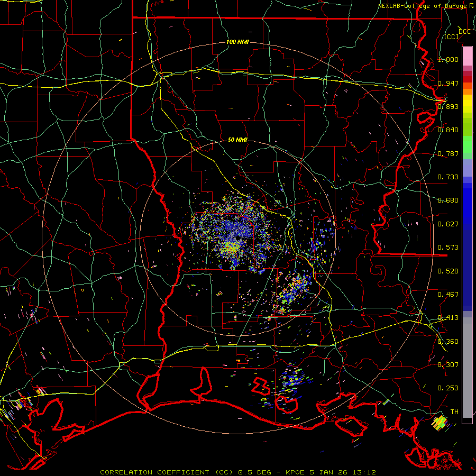Select the 1.000 value on the color scale
The width and height of the screenshot is (476, 476).
click(448, 59)
